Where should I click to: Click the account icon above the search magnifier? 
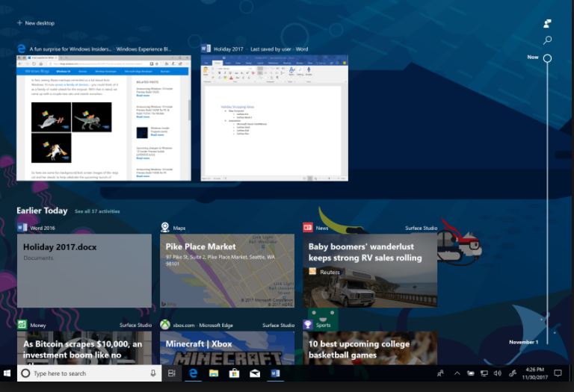pyautogui.click(x=547, y=23)
